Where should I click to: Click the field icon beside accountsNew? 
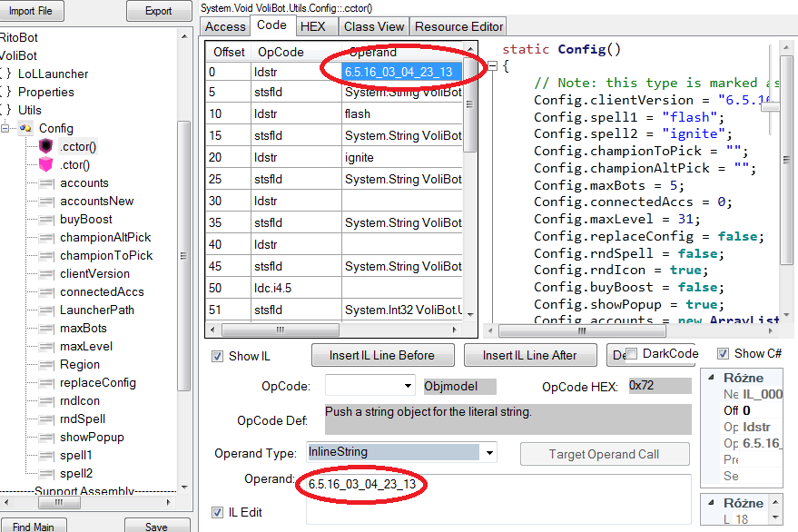46,202
